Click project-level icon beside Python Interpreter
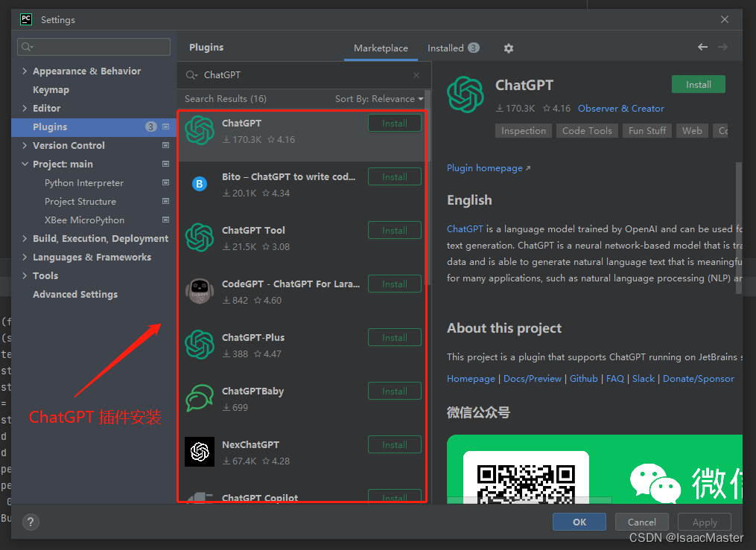756x550 pixels. click(x=166, y=182)
